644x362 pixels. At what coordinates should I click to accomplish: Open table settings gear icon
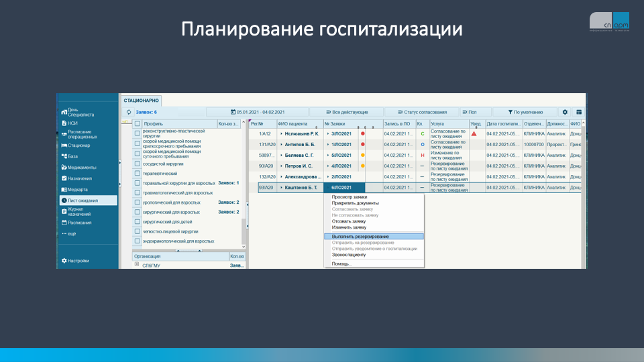pyautogui.click(x=565, y=112)
